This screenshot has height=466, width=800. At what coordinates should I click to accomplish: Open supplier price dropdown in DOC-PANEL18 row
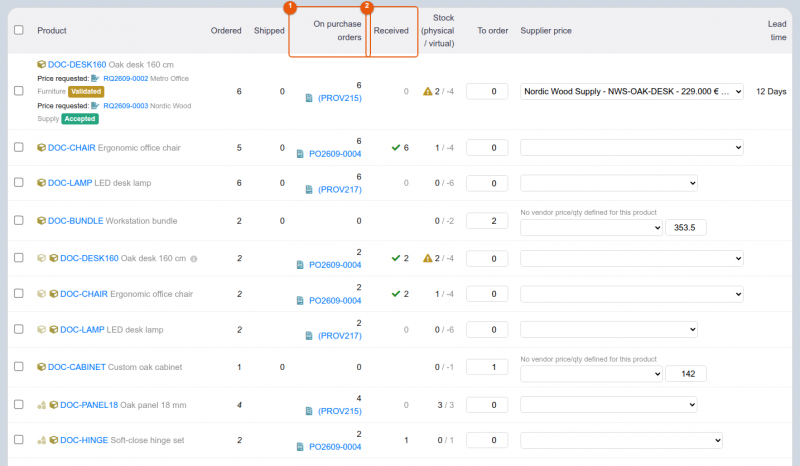coord(609,405)
